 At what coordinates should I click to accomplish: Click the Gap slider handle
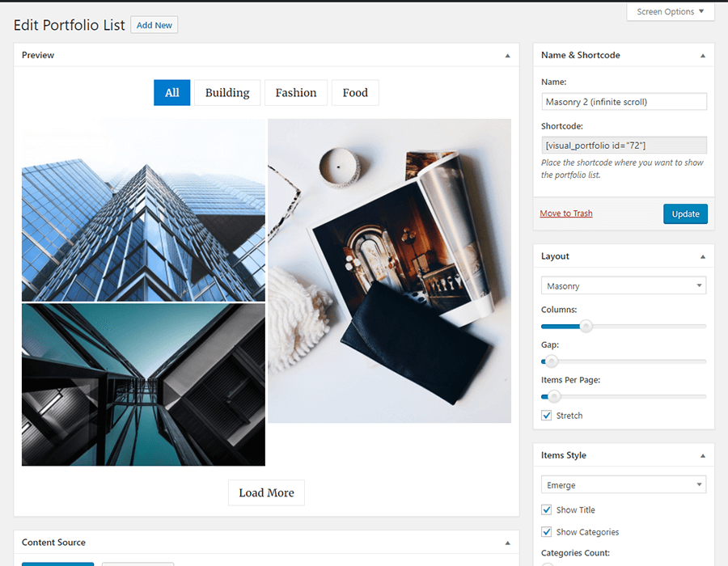coord(551,361)
